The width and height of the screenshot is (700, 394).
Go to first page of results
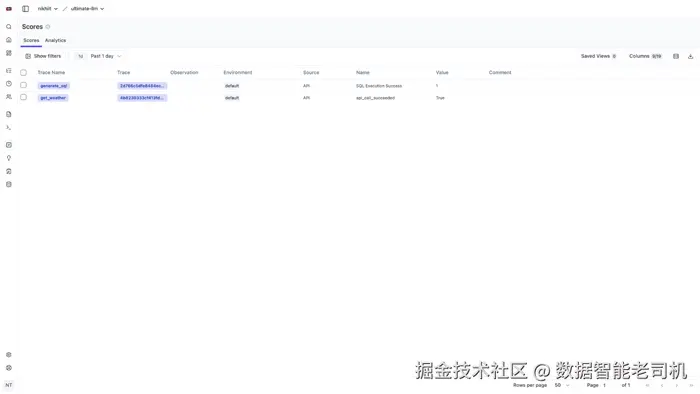point(647,385)
